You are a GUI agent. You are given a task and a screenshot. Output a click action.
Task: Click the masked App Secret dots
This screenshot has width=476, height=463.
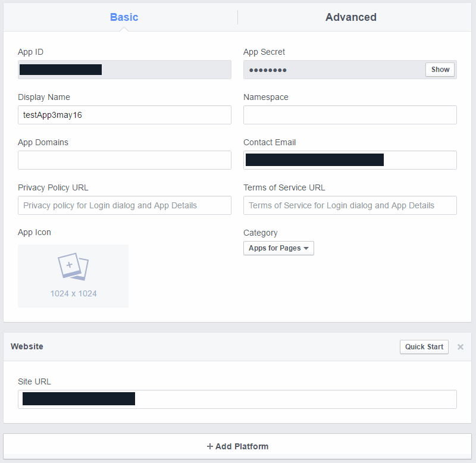(x=268, y=70)
